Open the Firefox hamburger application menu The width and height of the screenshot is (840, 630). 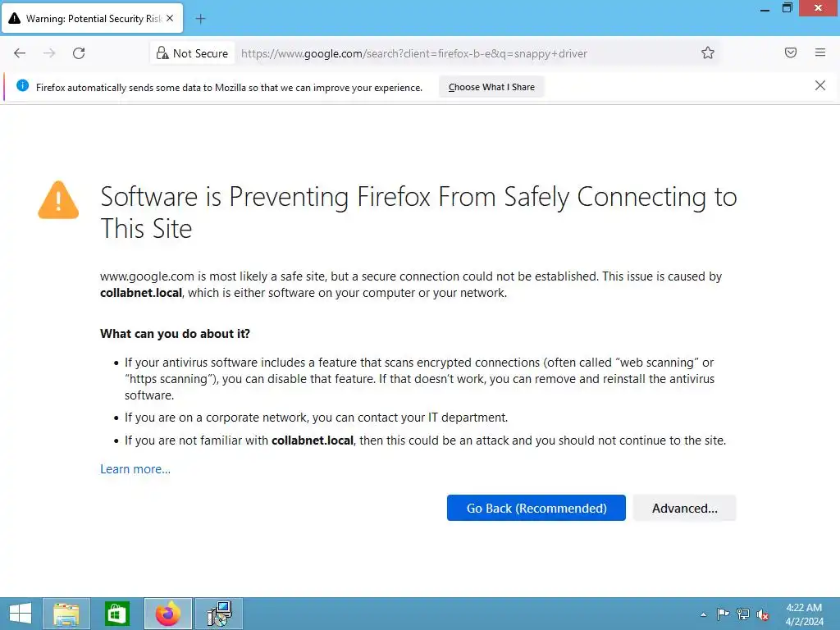pos(820,53)
